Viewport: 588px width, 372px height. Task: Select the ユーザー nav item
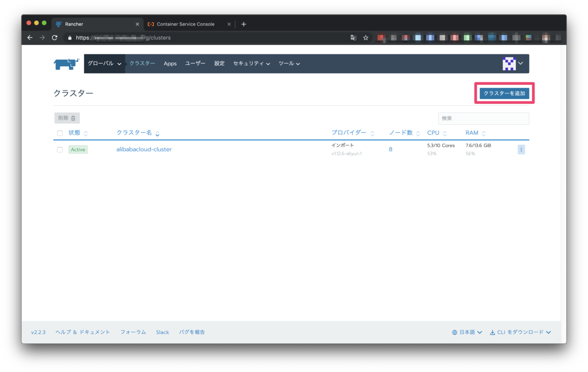[195, 64]
